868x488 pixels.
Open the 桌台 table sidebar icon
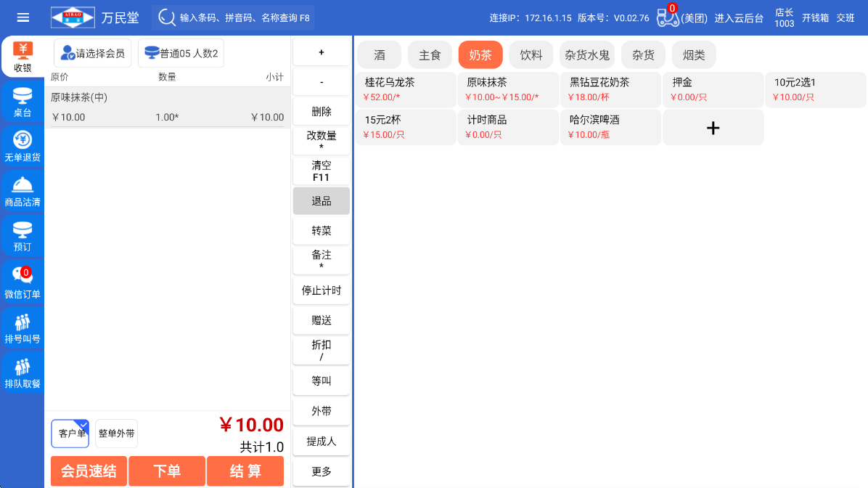(x=22, y=102)
